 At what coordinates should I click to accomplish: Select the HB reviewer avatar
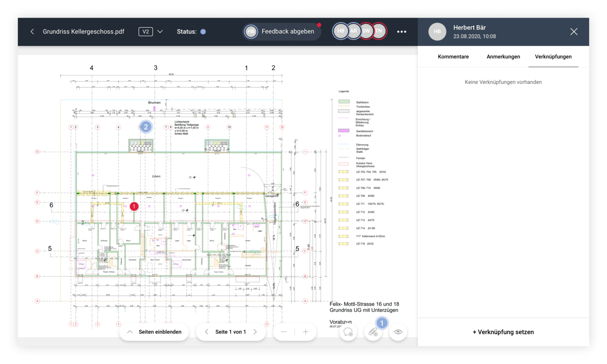(341, 31)
